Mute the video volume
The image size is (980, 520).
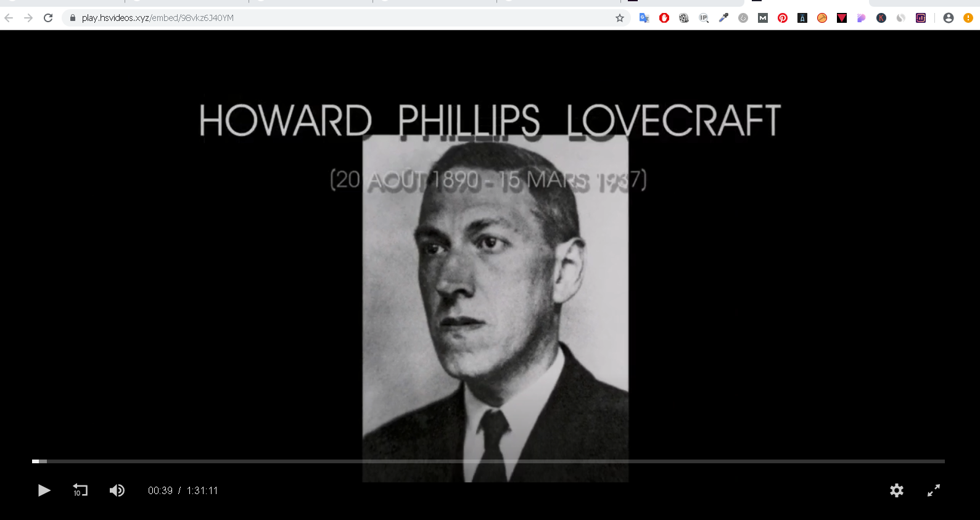point(117,490)
